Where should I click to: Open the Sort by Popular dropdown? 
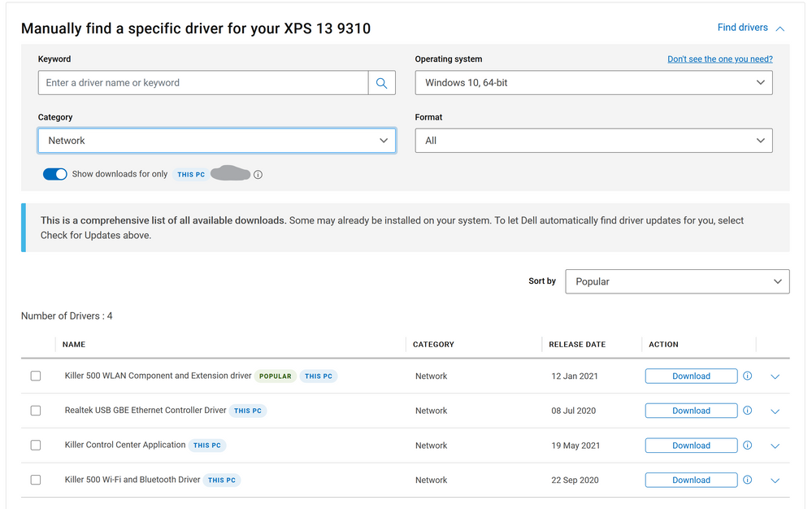coord(677,281)
